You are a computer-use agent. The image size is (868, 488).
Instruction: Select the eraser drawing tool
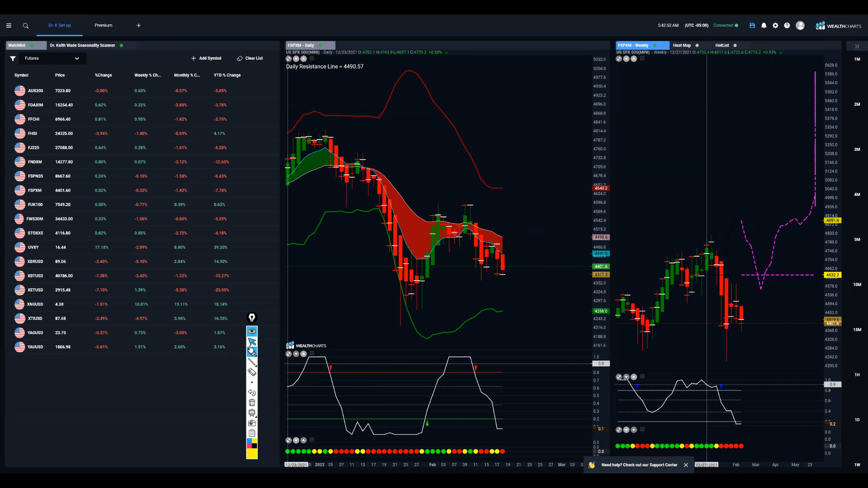tap(252, 372)
